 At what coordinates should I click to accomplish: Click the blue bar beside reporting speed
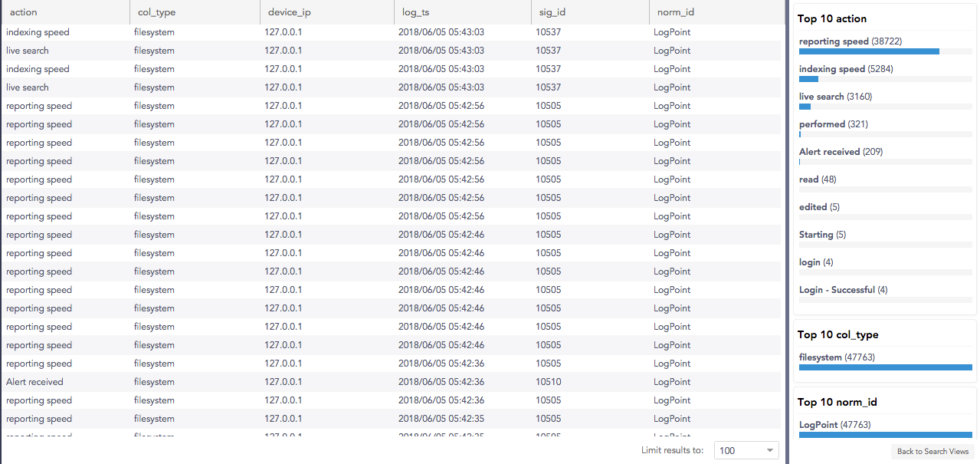(869, 51)
